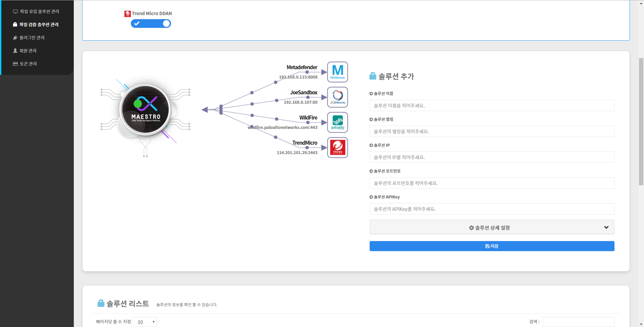Click the JoeSandbox Joe Security icon
This screenshot has height=327, width=644.
pos(337,97)
